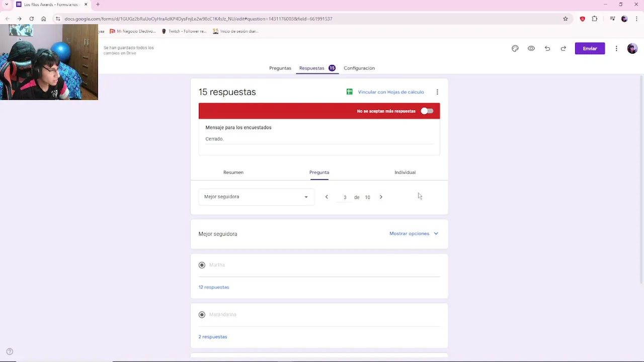644x362 pixels.
Task: Open the Inicio de sesión diar bookmark
Action: [235, 31]
